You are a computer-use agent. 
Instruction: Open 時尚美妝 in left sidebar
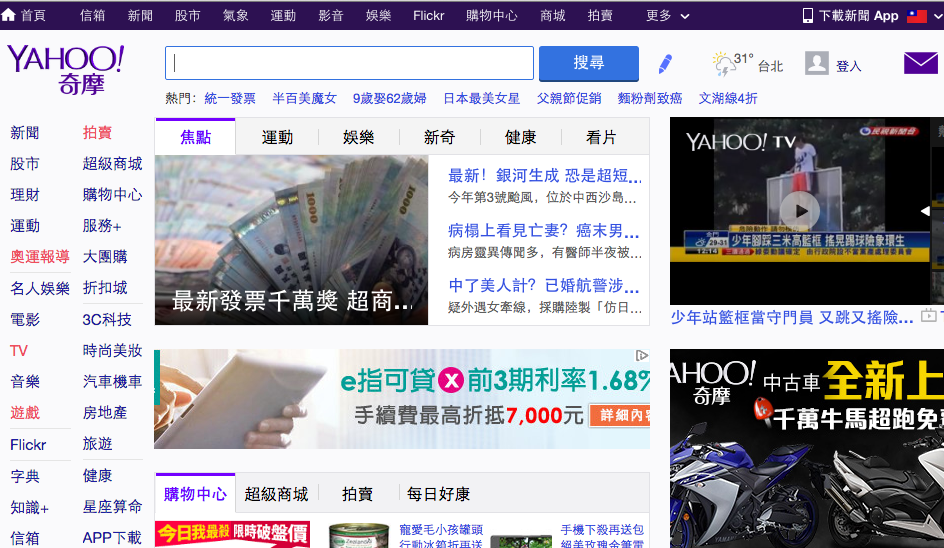[x=112, y=350]
